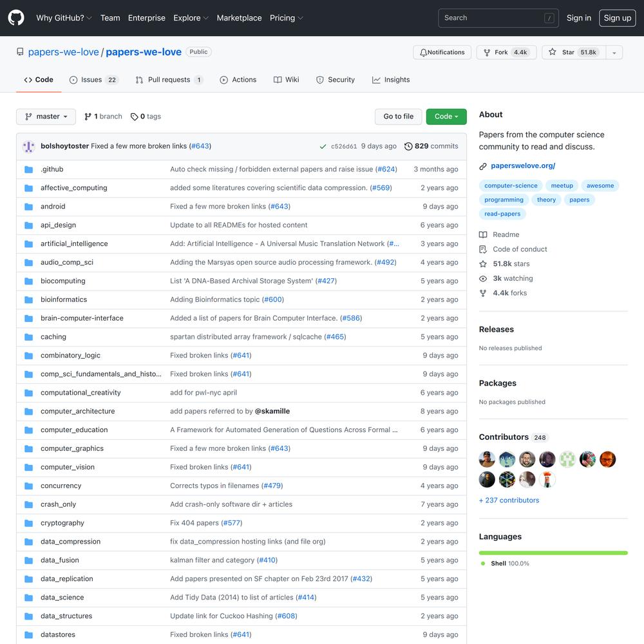Select the Code tab
Image resolution: width=644 pixels, height=644 pixels.
click(39, 80)
